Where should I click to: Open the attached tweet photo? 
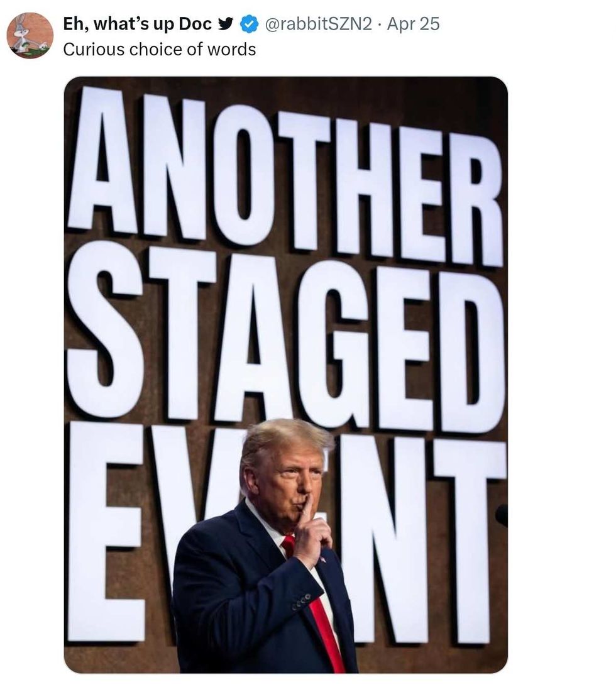(285, 375)
